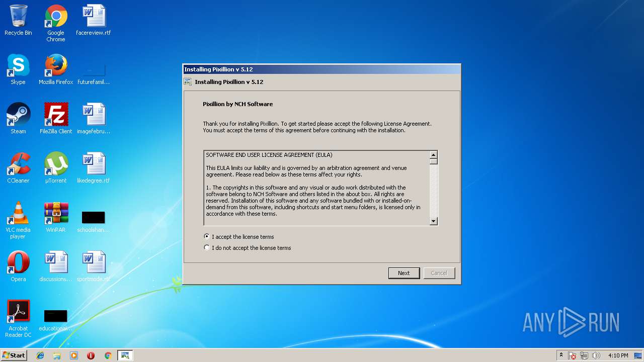Open the Recycle Bin desktop icon

click(x=18, y=20)
